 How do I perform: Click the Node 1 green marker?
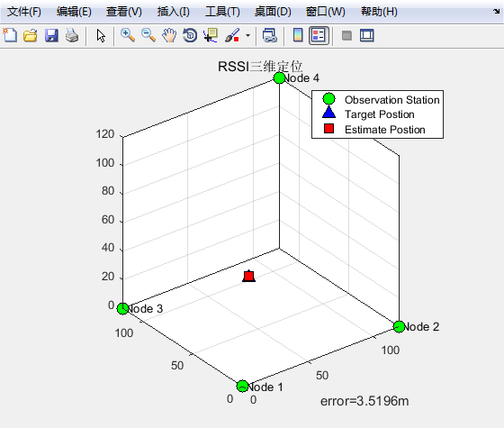242,386
